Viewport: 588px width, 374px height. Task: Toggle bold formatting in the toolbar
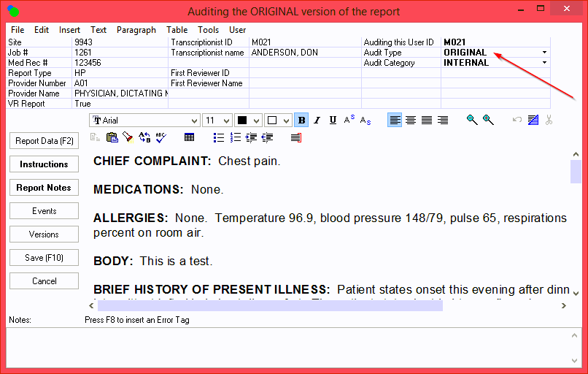point(301,121)
